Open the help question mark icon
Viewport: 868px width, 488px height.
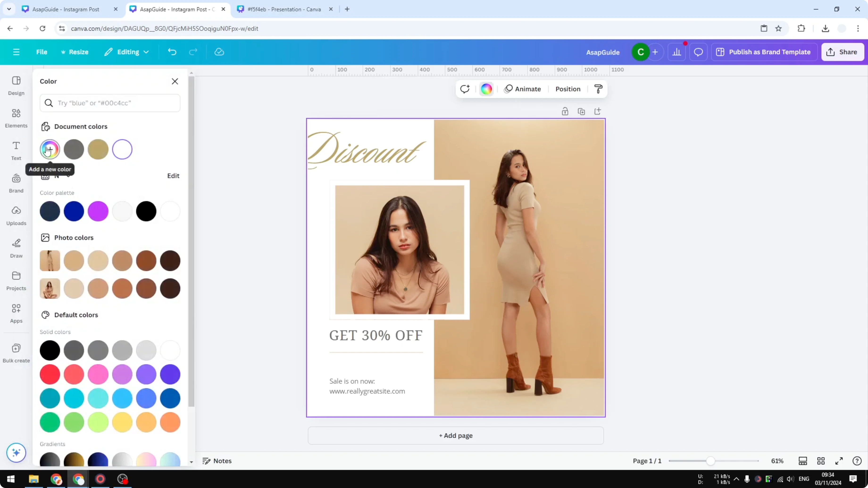[857, 461]
